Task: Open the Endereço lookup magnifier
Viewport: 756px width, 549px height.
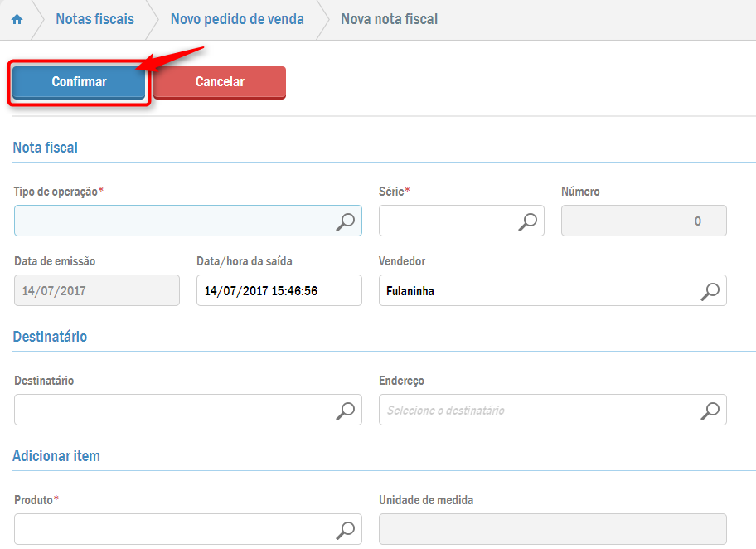Action: click(710, 411)
